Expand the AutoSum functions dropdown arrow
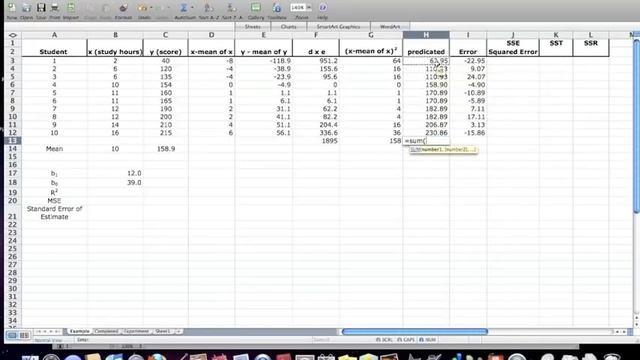The image size is (640, 360). point(192,8)
